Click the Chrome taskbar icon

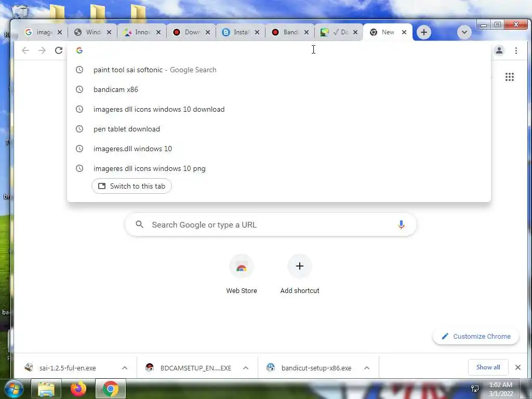point(111,389)
